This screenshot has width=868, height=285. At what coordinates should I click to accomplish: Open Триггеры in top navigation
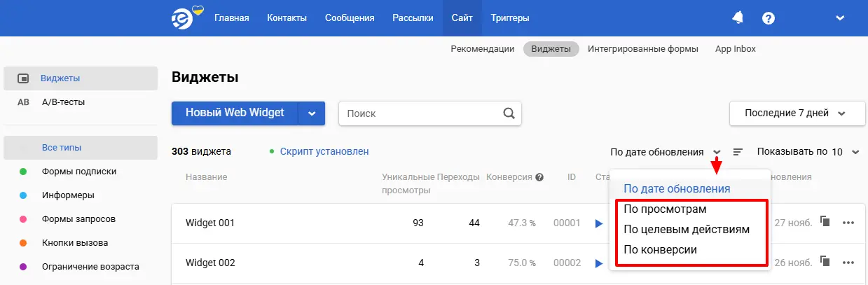(x=510, y=18)
